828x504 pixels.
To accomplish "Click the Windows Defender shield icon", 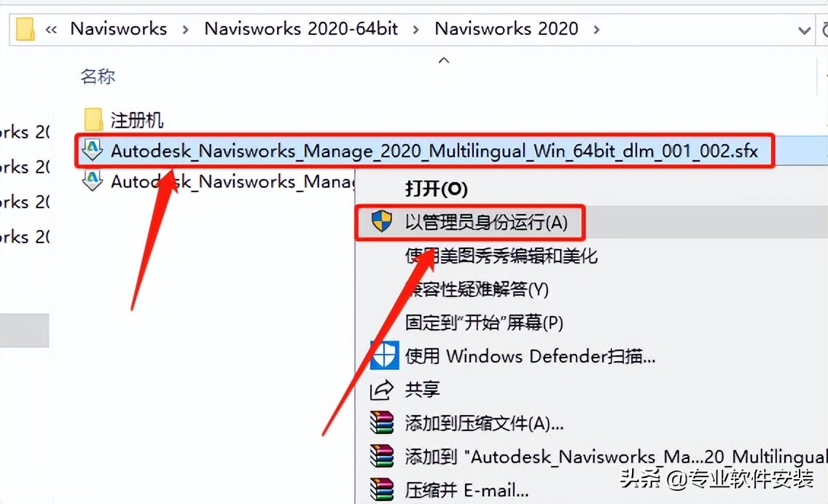I will click(384, 355).
